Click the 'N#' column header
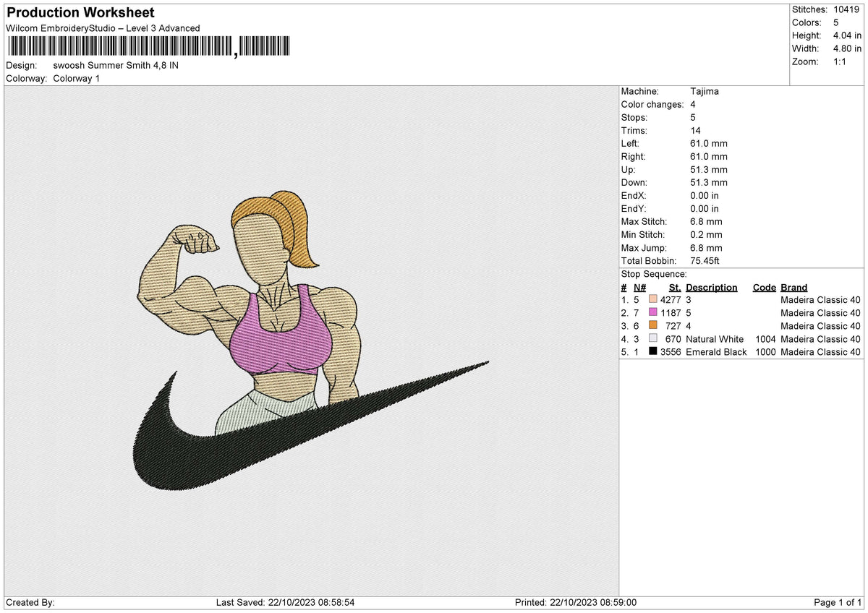The height and width of the screenshot is (613, 868). [x=639, y=287]
